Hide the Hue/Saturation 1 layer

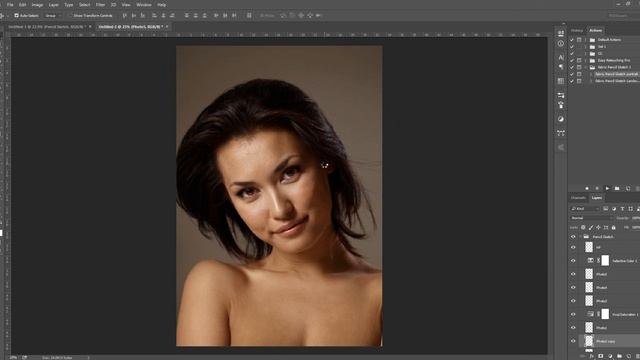[573, 314]
